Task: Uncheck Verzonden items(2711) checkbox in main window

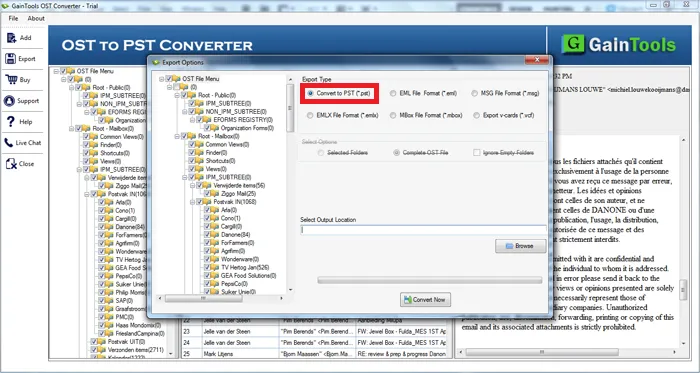Action: (x=94, y=350)
